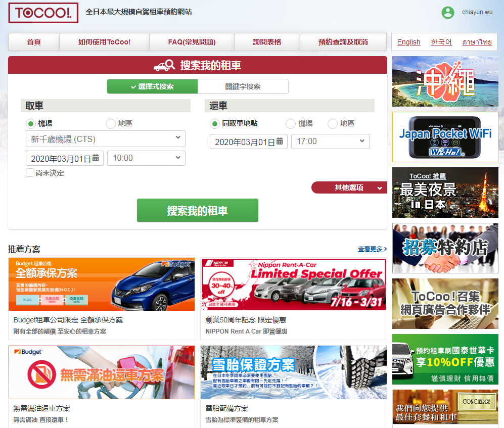
Task: Open the Nippon Rent-A-Car Limited Special Offer image
Action: point(294,284)
